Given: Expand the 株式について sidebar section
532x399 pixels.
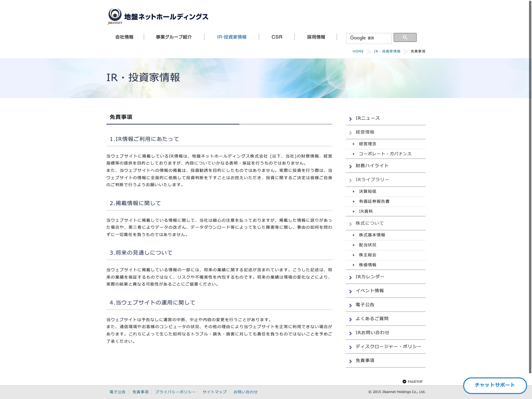Looking at the screenshot, I should tap(369, 223).
